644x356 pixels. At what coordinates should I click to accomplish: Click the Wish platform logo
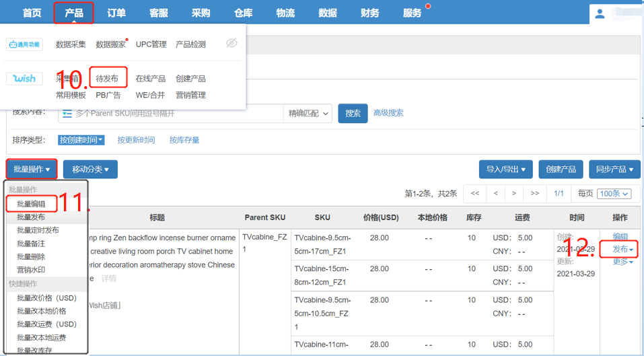coord(24,79)
